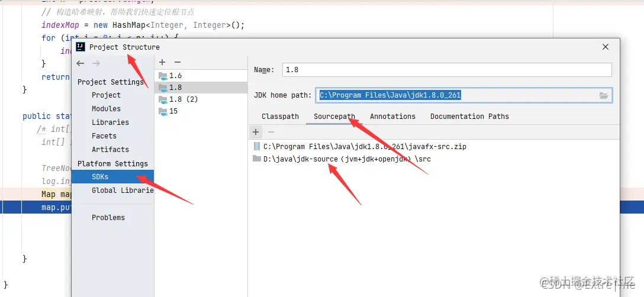
Task: Click the Project Settings header
Action: pyautogui.click(x=110, y=82)
